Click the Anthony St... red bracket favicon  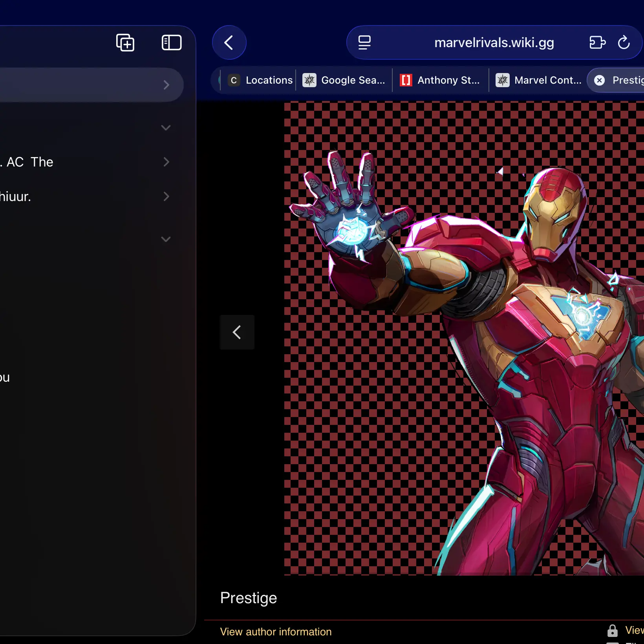click(x=406, y=80)
